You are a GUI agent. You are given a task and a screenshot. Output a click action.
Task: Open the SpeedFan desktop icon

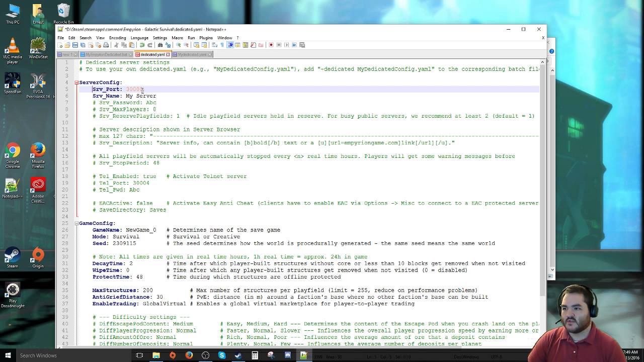pos(13,83)
